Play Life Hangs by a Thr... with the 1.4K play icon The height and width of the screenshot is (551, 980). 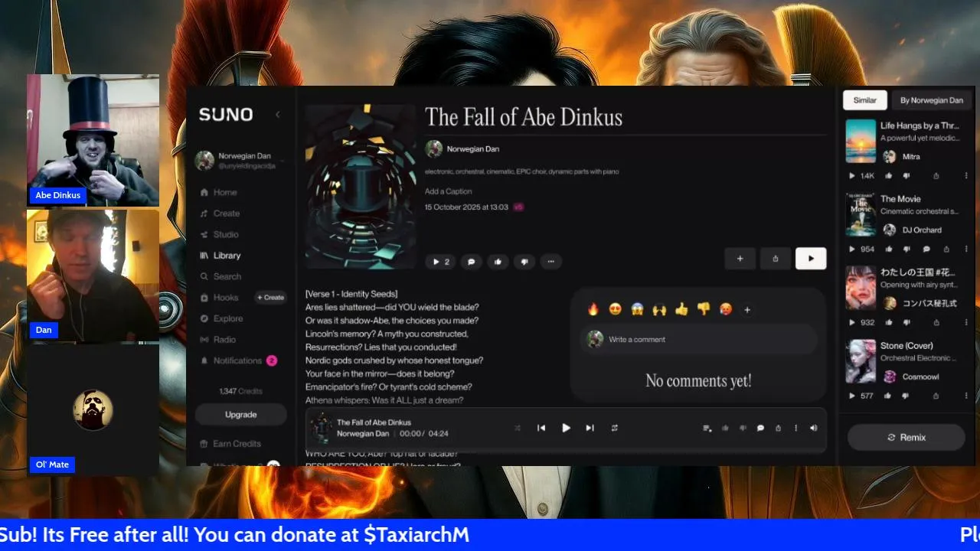click(861, 176)
